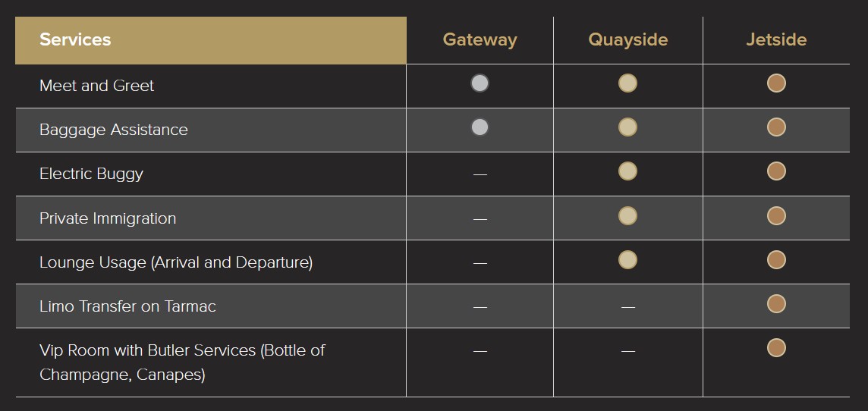Select the Jetside column header
This screenshot has width=868, height=411.
776,39
